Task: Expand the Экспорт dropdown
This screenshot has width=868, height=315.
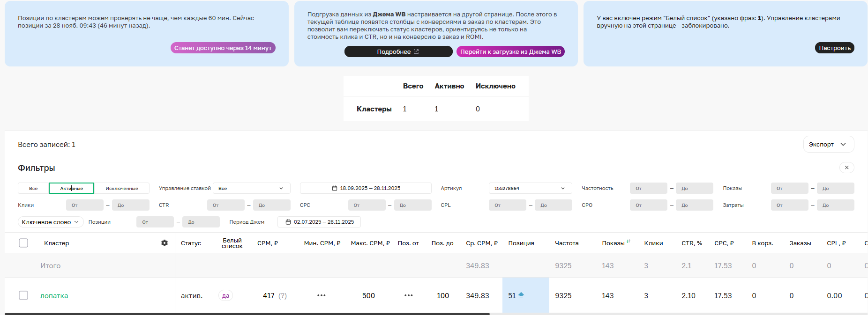Action: point(828,144)
